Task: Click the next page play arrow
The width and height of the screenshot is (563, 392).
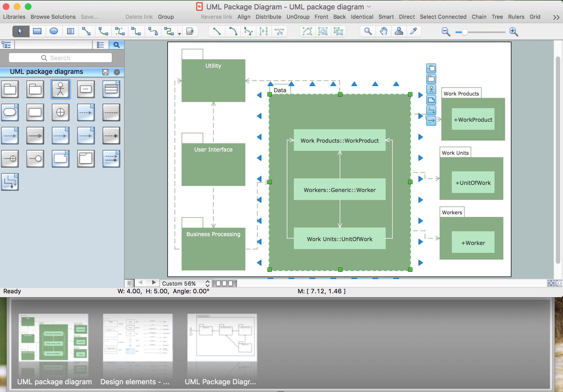Action: pos(154,283)
